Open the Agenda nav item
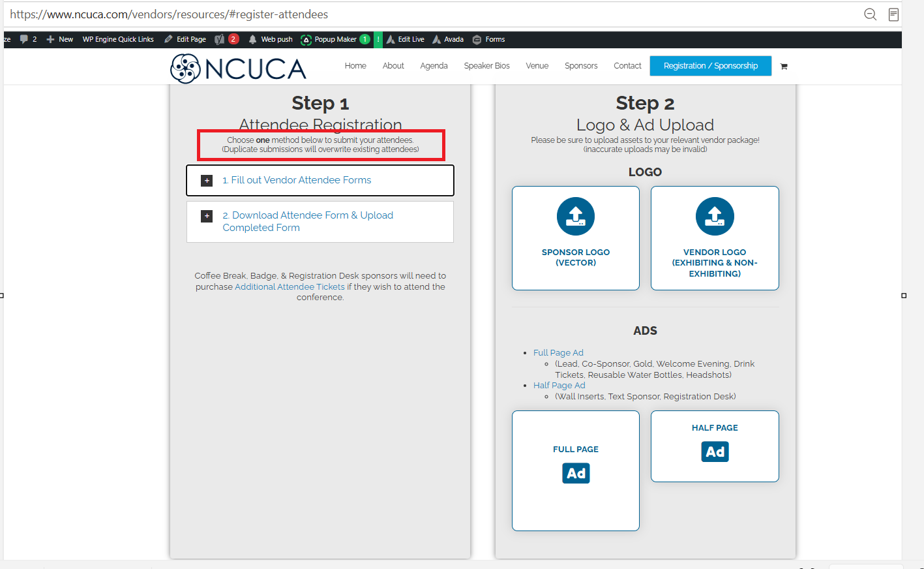 pyautogui.click(x=434, y=66)
